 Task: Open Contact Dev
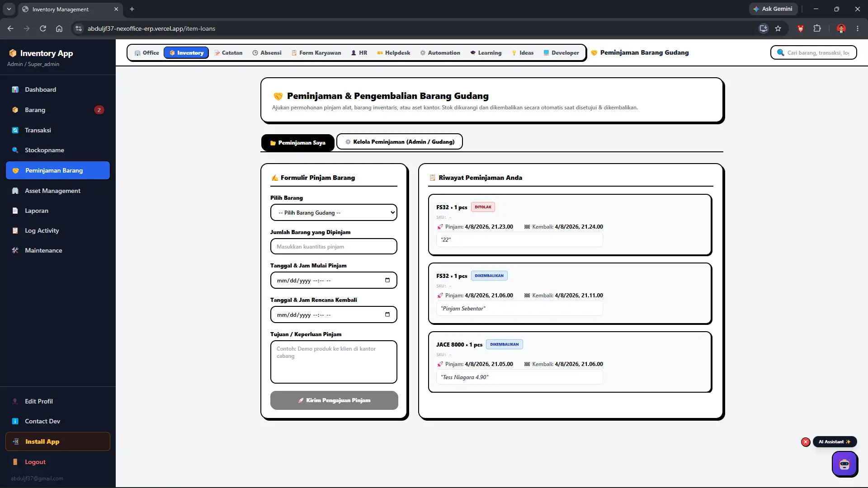coord(58,421)
